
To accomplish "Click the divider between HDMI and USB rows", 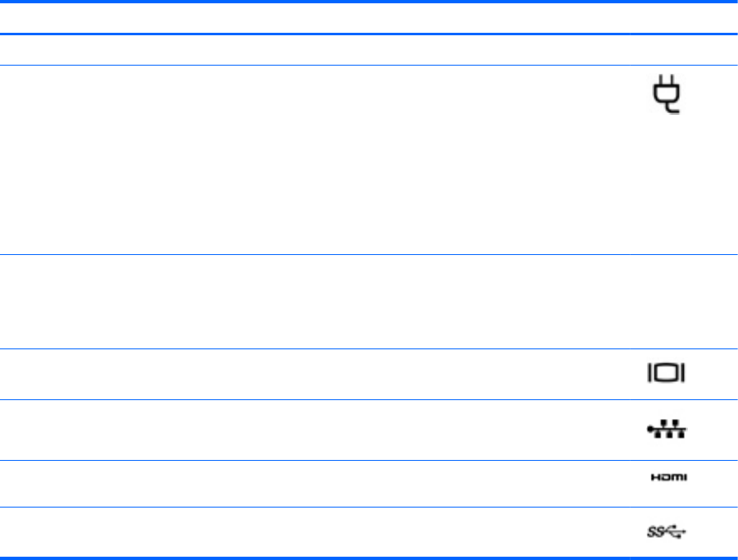I will point(369,507).
